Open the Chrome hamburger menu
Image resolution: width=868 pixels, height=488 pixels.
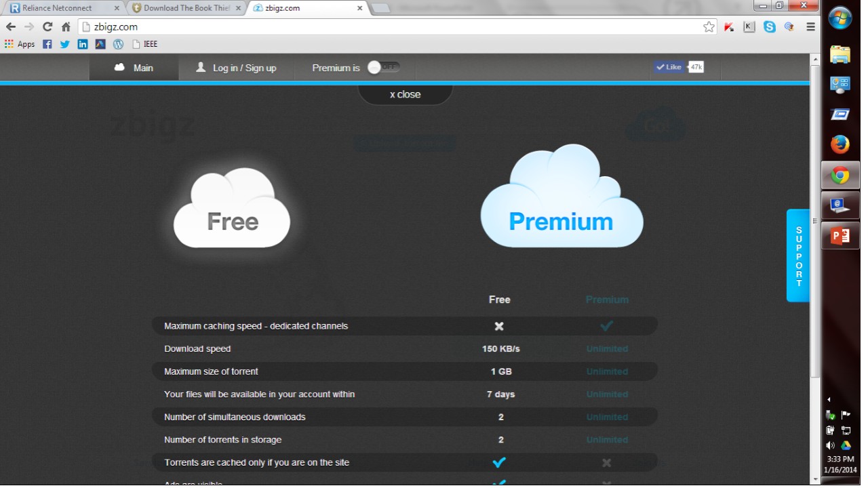[x=810, y=27]
